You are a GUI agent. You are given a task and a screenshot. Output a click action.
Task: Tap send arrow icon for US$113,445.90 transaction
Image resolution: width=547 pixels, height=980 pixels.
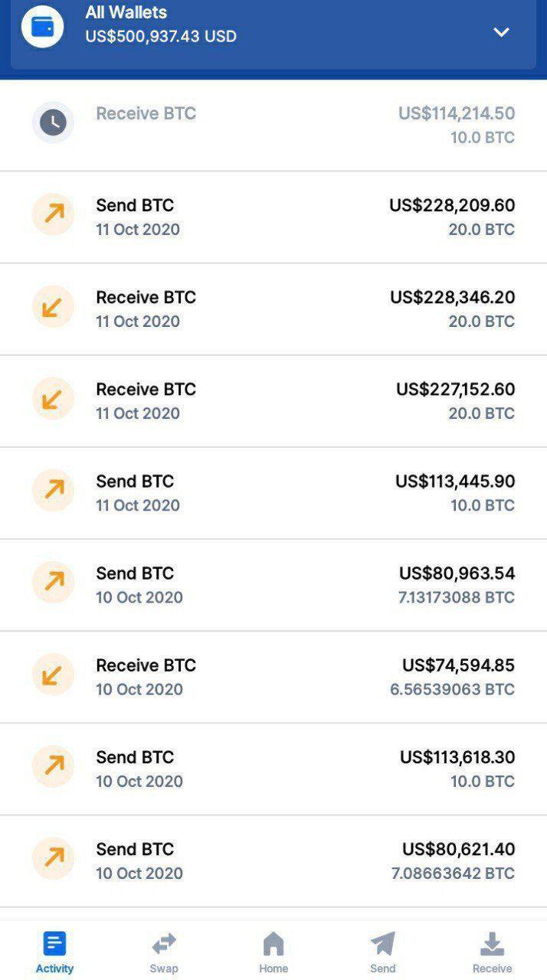53,490
